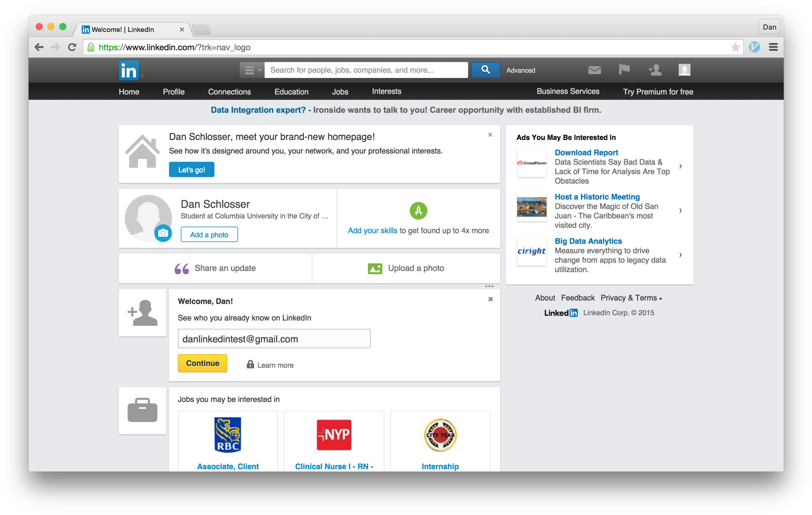The height and width of the screenshot is (515, 812).
Task: Click the LinkedIn logo in header
Action: (129, 70)
